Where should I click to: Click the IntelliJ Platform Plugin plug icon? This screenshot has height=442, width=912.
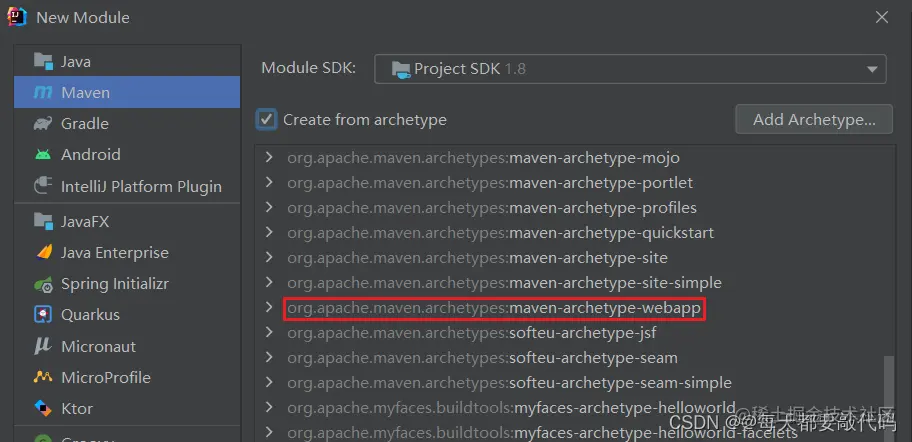(43, 186)
